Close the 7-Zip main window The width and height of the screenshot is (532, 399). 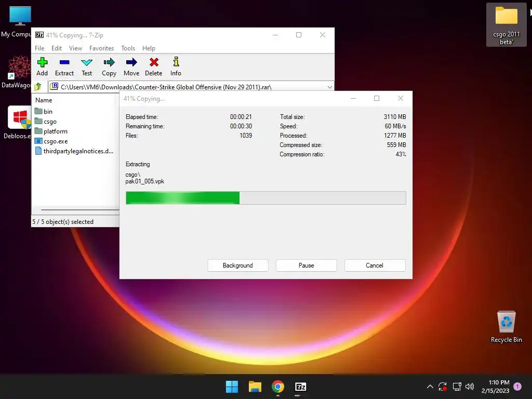point(323,35)
